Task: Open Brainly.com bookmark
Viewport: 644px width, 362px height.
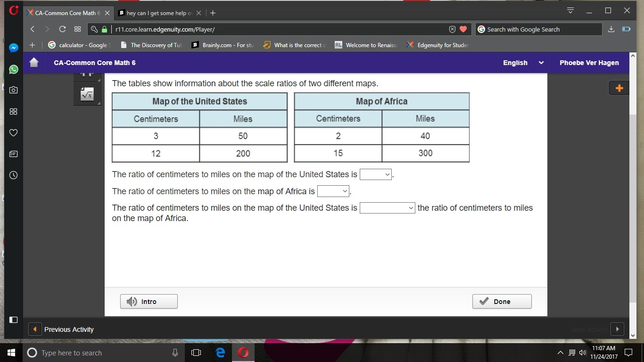Action: tap(223, 45)
